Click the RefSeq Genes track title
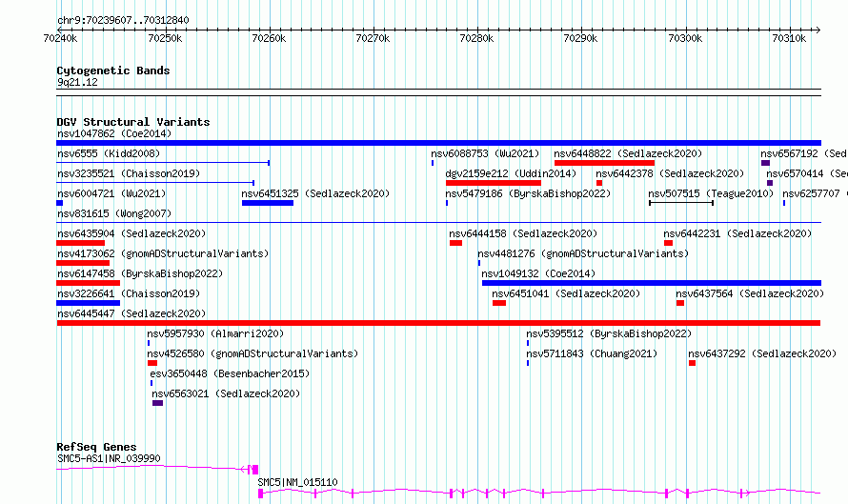Viewport: 848px width, 504px height. (96, 447)
